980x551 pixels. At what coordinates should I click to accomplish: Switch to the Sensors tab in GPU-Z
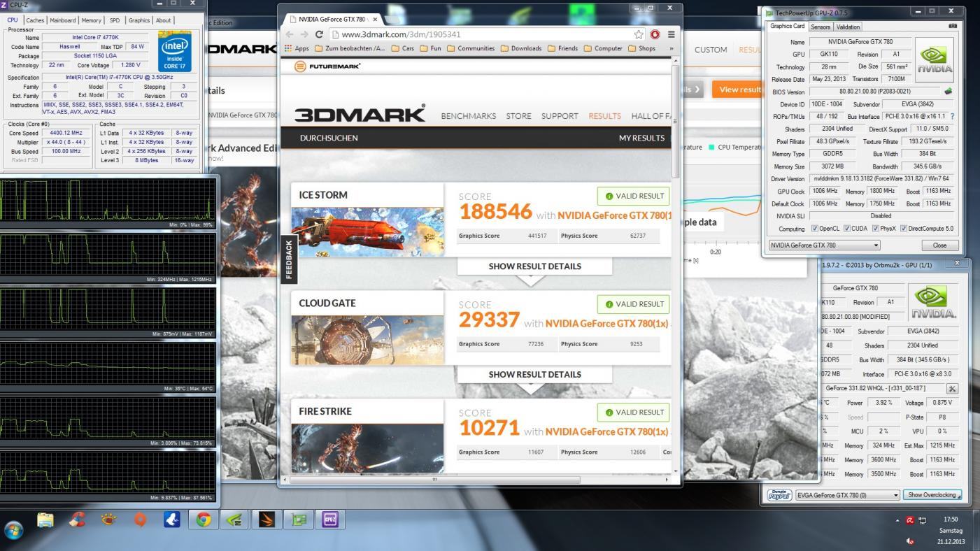(821, 27)
